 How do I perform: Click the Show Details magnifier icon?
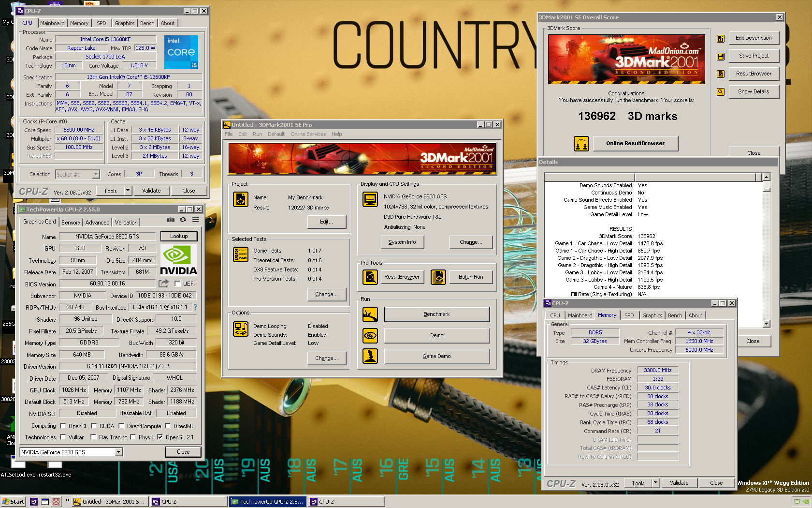(721, 92)
